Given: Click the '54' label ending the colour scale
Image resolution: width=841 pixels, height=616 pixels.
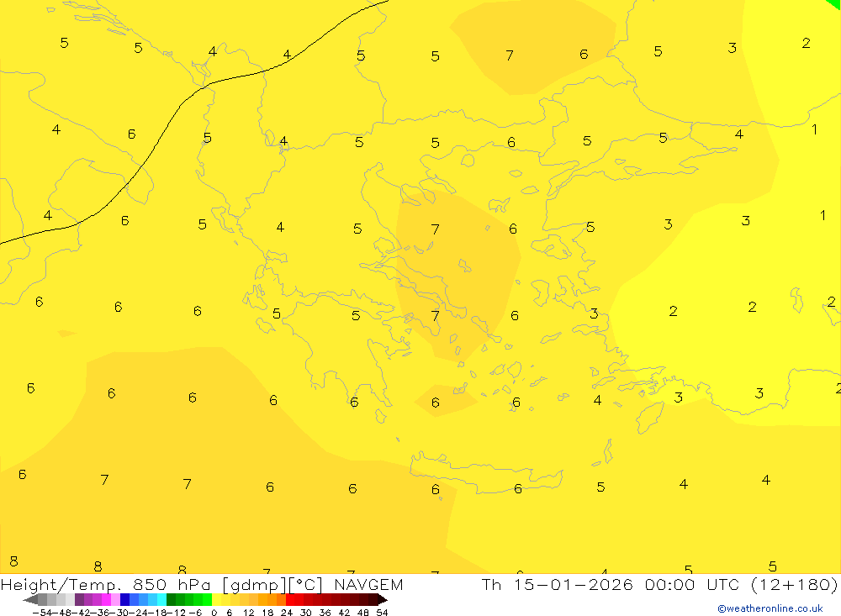Looking at the screenshot, I should (x=382, y=613).
